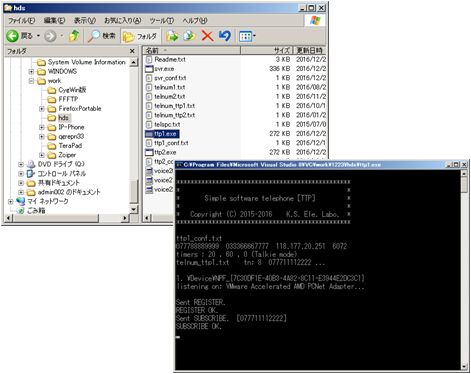Toggle the Folders pane button
This screenshot has width=471, height=374.
point(140,36)
